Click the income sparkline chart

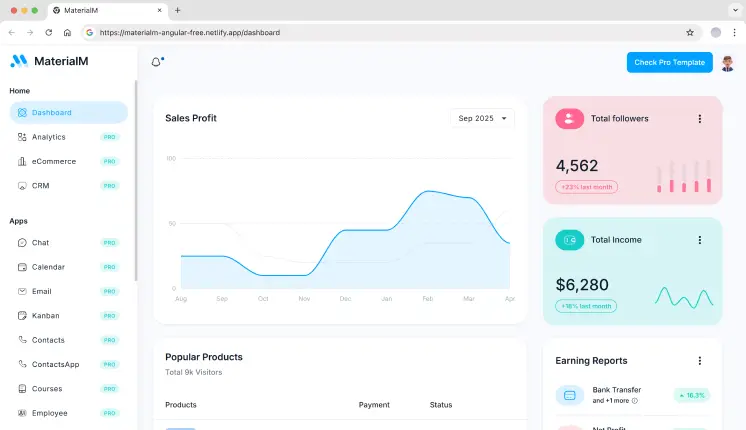pyautogui.click(x=684, y=297)
